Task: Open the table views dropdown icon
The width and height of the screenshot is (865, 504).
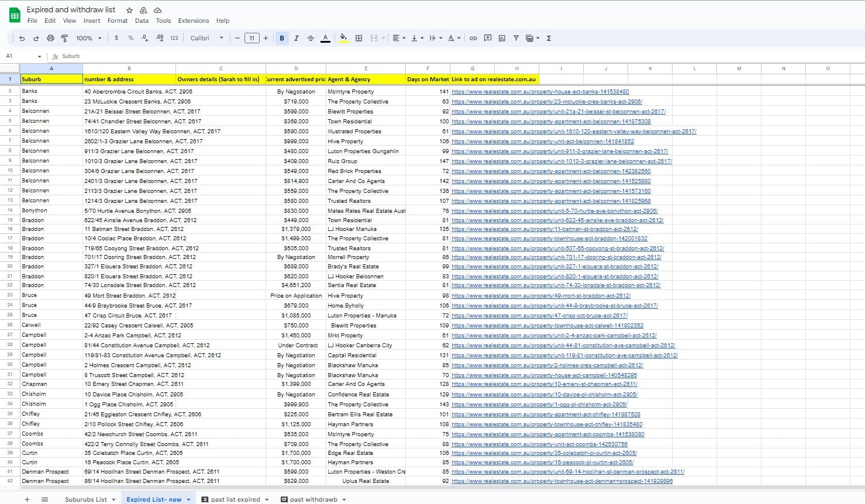Action: 532,38
